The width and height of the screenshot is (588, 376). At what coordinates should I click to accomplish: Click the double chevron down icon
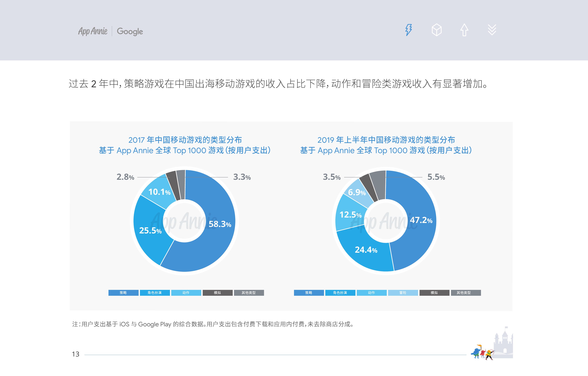point(492,30)
